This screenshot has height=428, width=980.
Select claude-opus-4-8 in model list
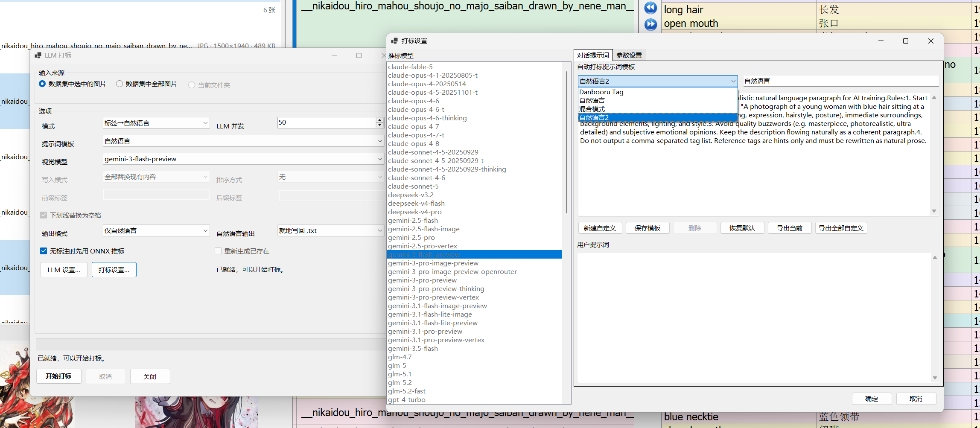(474, 143)
